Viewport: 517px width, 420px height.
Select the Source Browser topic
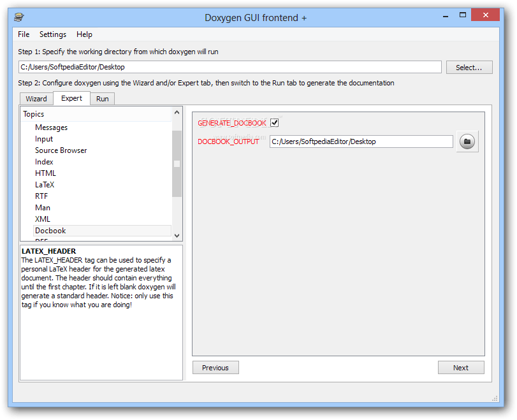point(61,150)
